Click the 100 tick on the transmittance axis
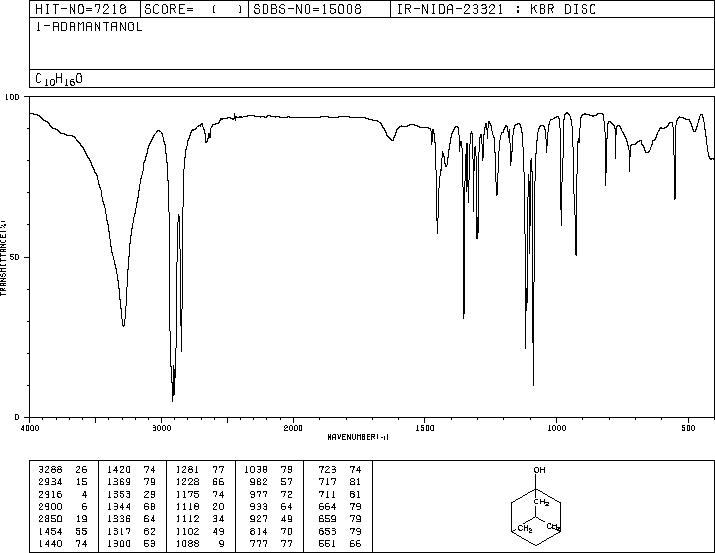This screenshot has height=553, width=715. coord(12,97)
